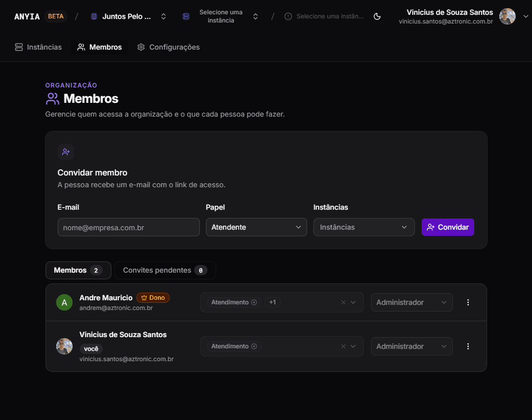
Task: Open the Configurações tab
Action: point(169,47)
